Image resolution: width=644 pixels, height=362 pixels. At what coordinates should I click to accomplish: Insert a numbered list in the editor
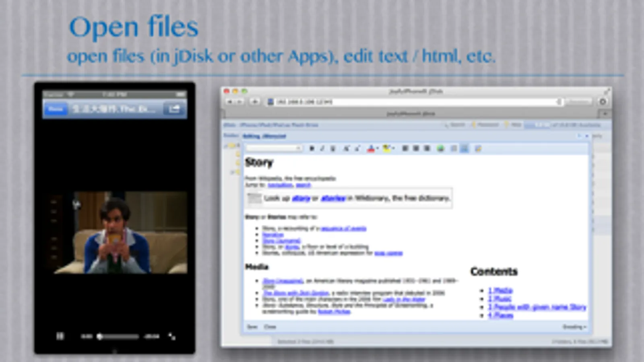(454, 148)
